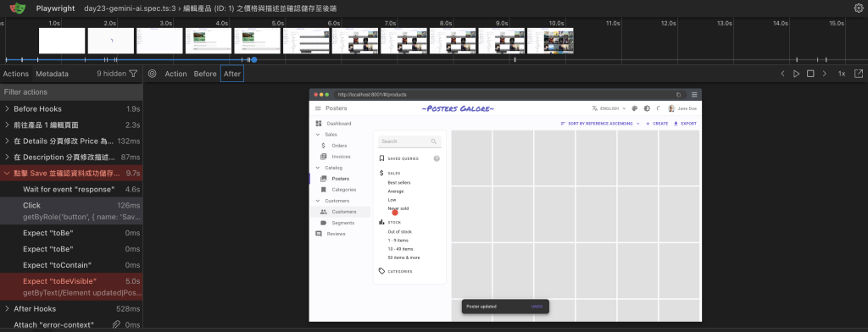Collapse the 點擊 Save failed step
The height and width of the screenshot is (332, 868).
(x=7, y=173)
